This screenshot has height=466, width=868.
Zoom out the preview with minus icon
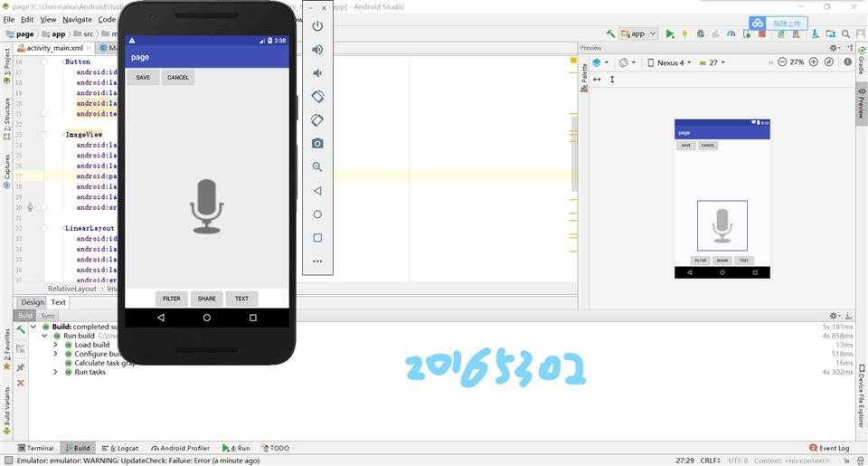(x=781, y=62)
